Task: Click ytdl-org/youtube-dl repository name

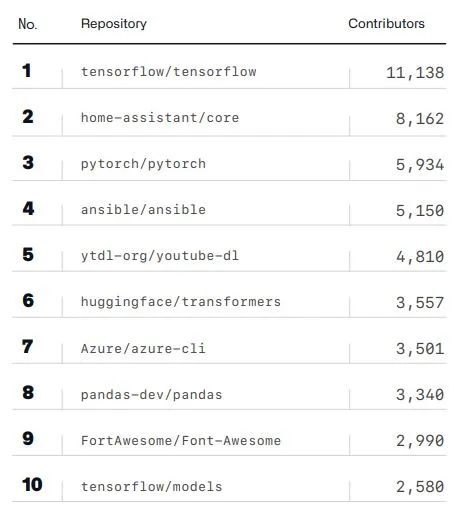Action: (x=160, y=256)
